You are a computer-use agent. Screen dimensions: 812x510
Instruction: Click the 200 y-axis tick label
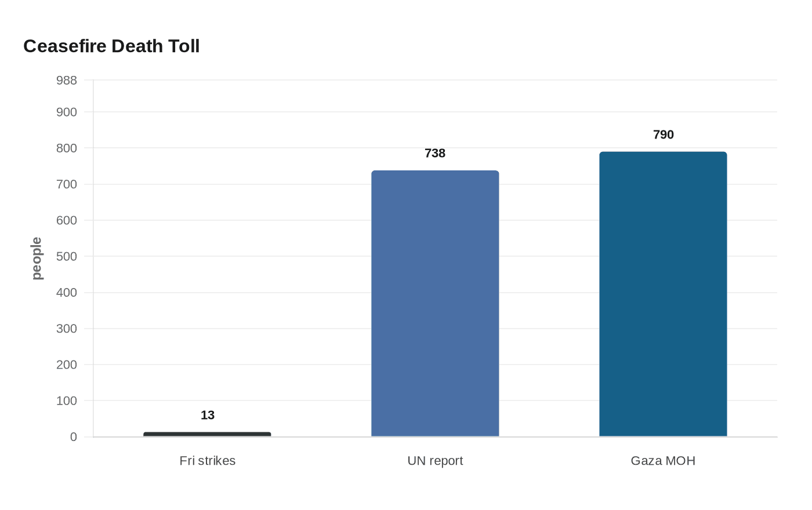point(67,365)
